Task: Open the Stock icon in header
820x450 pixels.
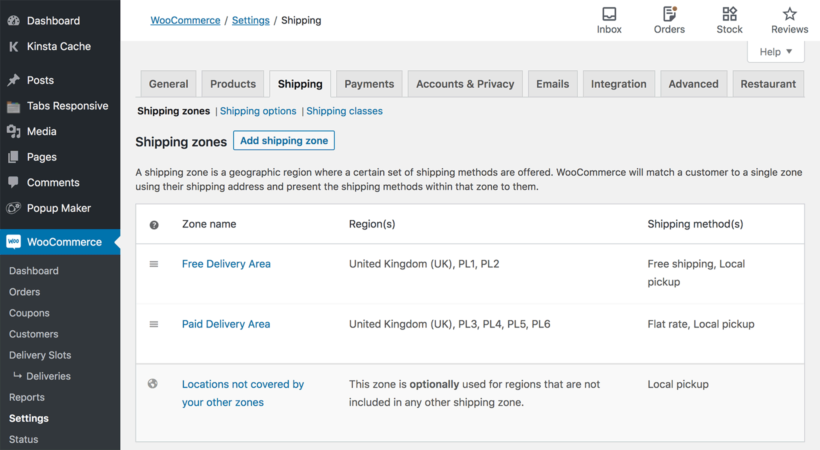Action: pos(730,14)
